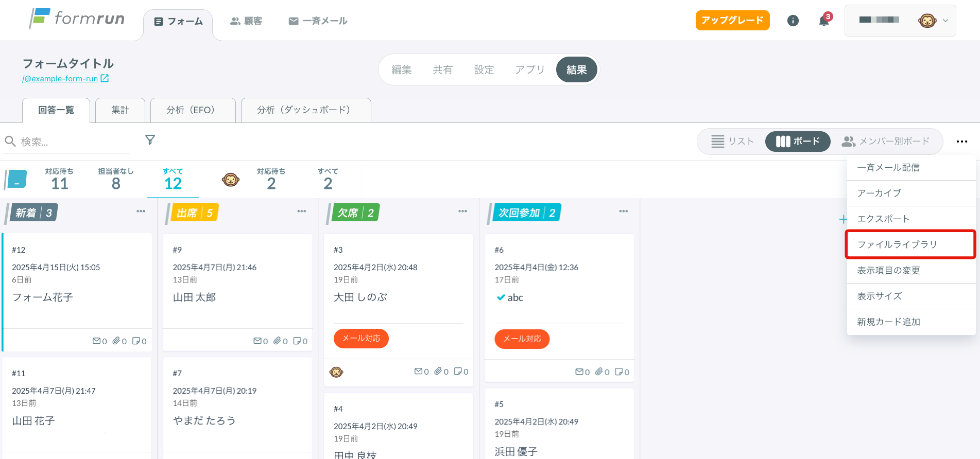Switch to the 集計 tab

pos(120,110)
